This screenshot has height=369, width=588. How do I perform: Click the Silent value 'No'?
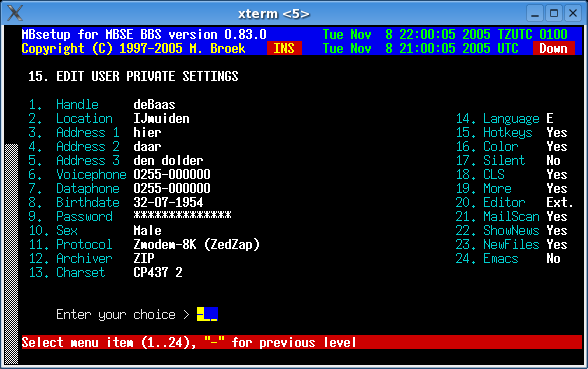coord(554,160)
